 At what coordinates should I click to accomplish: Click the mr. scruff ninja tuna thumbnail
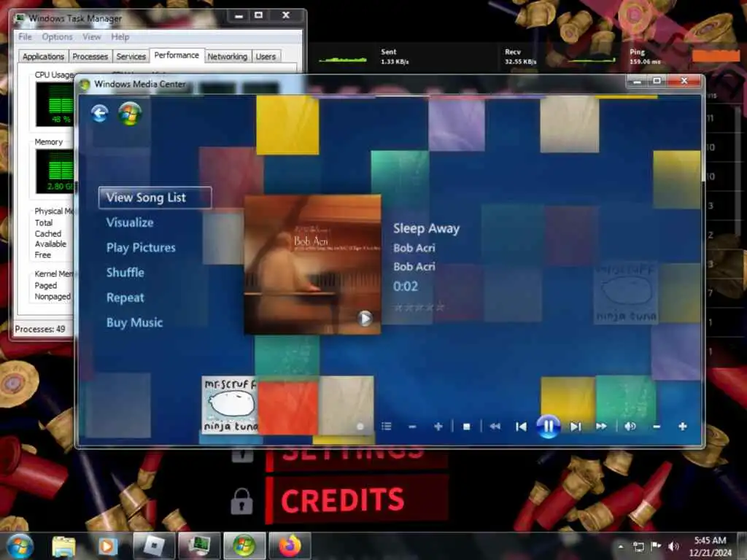point(230,405)
